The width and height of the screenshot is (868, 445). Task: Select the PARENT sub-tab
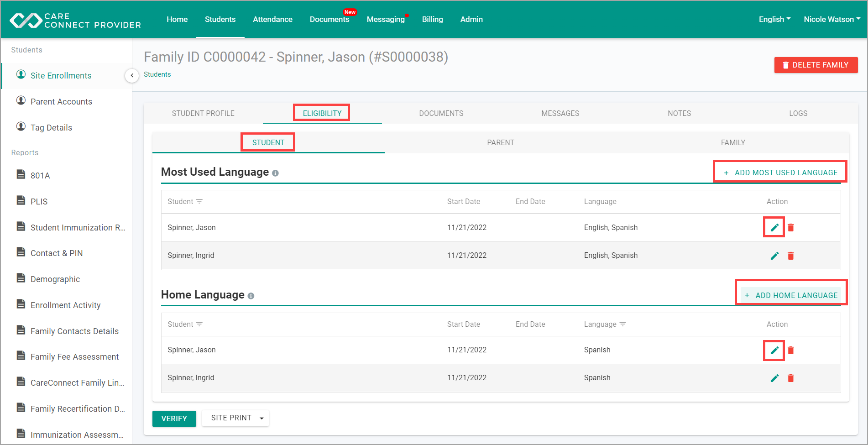(x=501, y=142)
